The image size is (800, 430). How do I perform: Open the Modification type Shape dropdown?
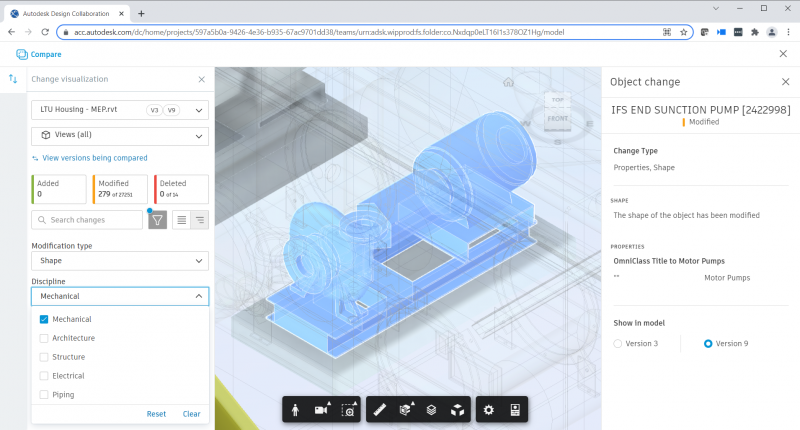(119, 261)
